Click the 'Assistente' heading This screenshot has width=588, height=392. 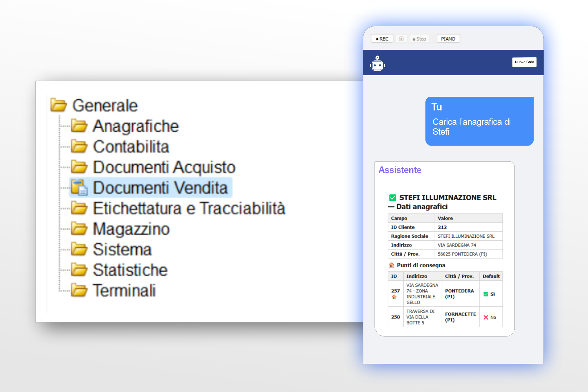(400, 170)
